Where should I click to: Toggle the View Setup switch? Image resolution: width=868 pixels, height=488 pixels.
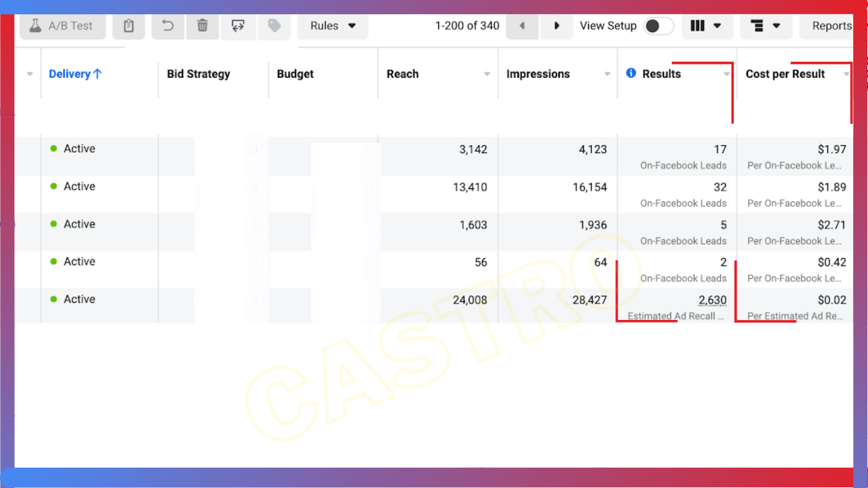[658, 26]
